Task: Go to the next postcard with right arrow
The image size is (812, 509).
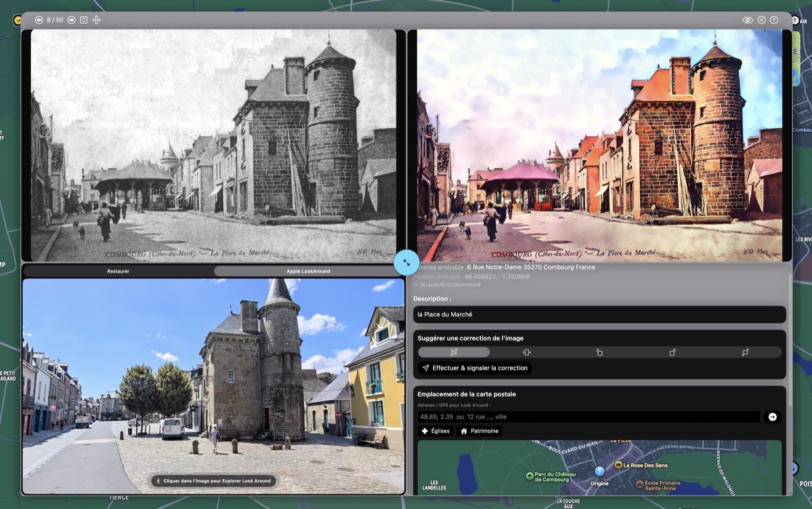Action: tap(71, 20)
